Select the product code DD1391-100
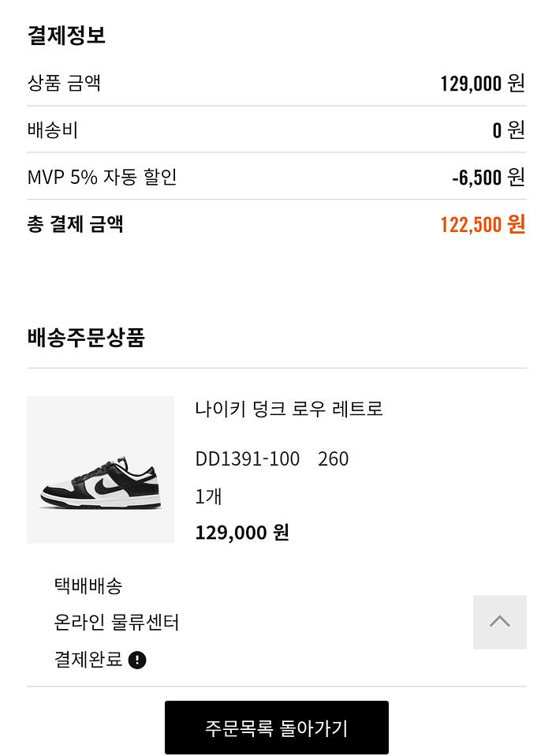552x756 pixels. (248, 458)
